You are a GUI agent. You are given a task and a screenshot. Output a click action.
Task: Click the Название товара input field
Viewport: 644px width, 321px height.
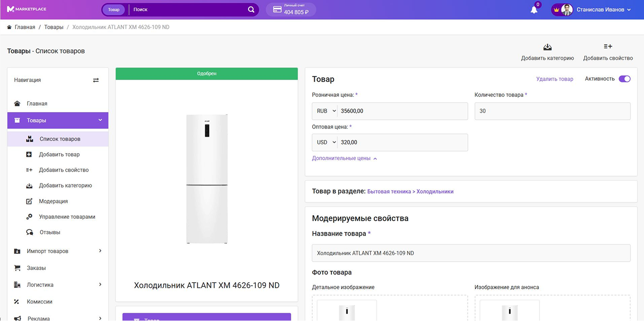471,253
